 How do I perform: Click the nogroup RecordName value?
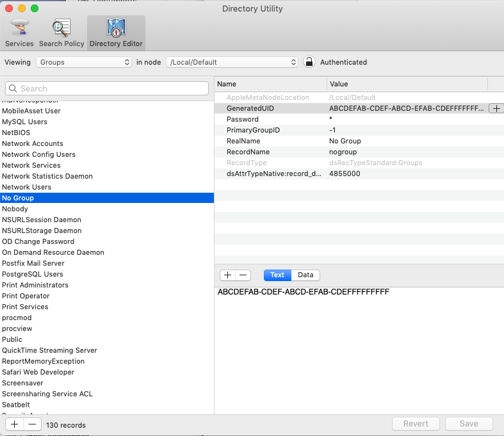[343, 152]
